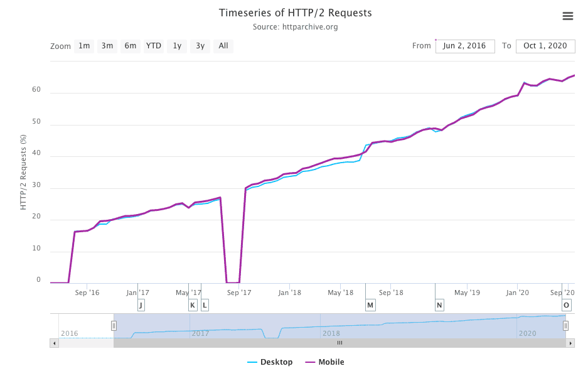Image resolution: width=588 pixels, height=376 pixels.
Task: Select the right navigator resize handle
Action: point(565,326)
